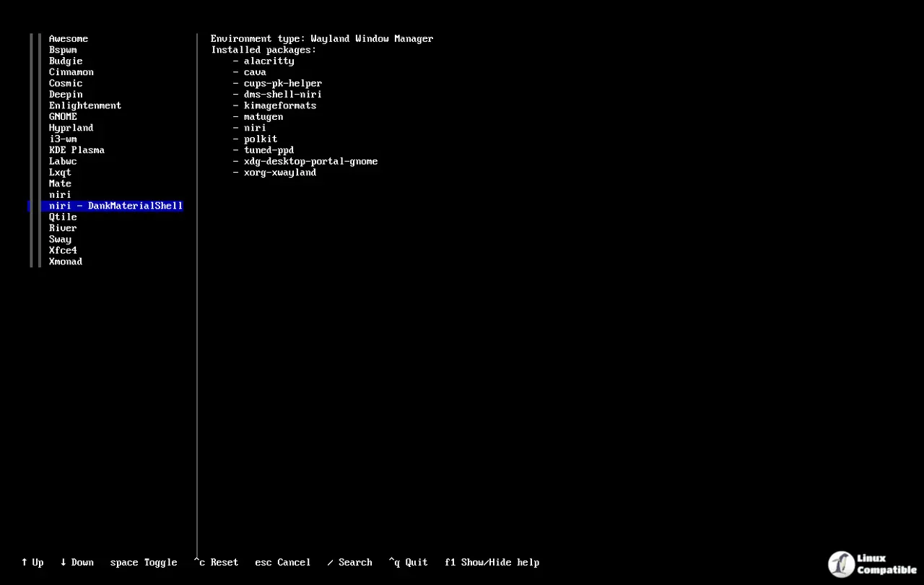Select the Cosmic entry
Image resolution: width=924 pixels, height=585 pixels.
pyautogui.click(x=66, y=84)
